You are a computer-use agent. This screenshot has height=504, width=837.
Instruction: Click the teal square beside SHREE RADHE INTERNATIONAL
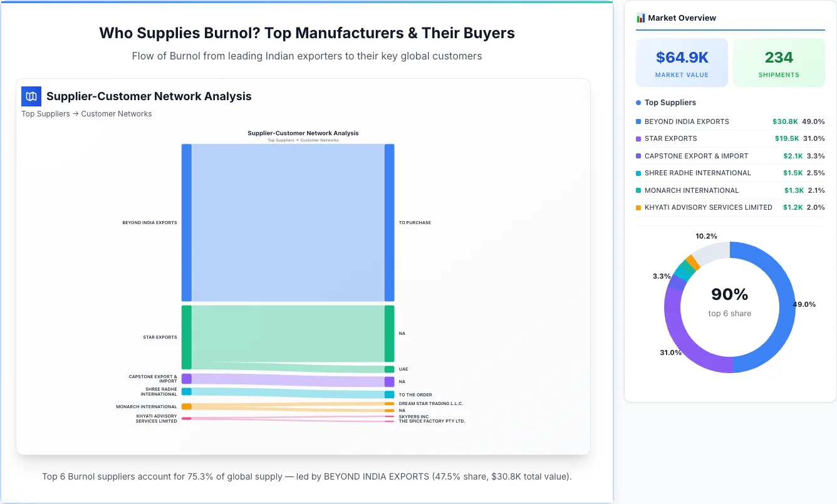click(638, 173)
